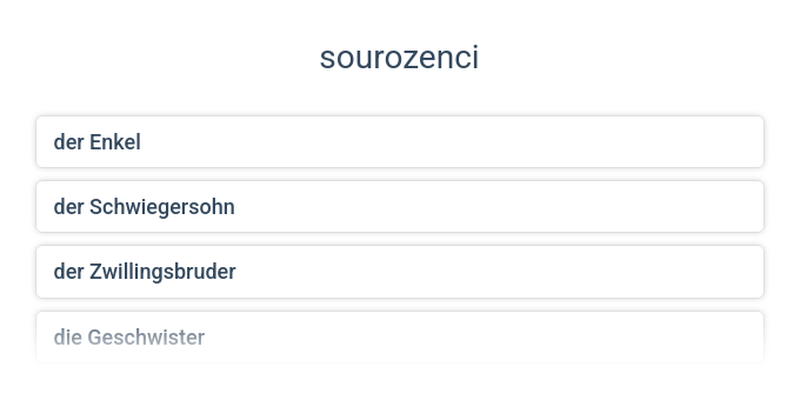Click the prompt word "sourozenci"
The height and width of the screenshot is (400, 800).
click(399, 58)
